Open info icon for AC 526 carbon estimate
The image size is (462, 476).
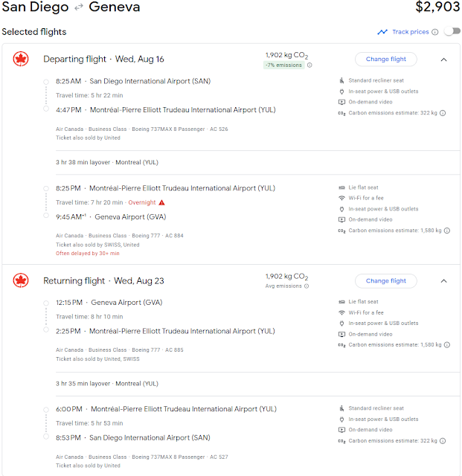443,113
